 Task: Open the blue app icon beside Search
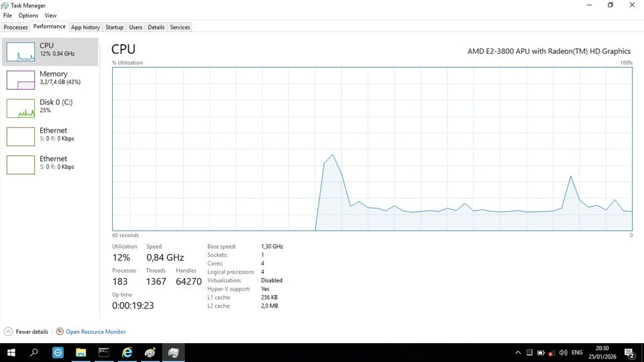coord(58,353)
